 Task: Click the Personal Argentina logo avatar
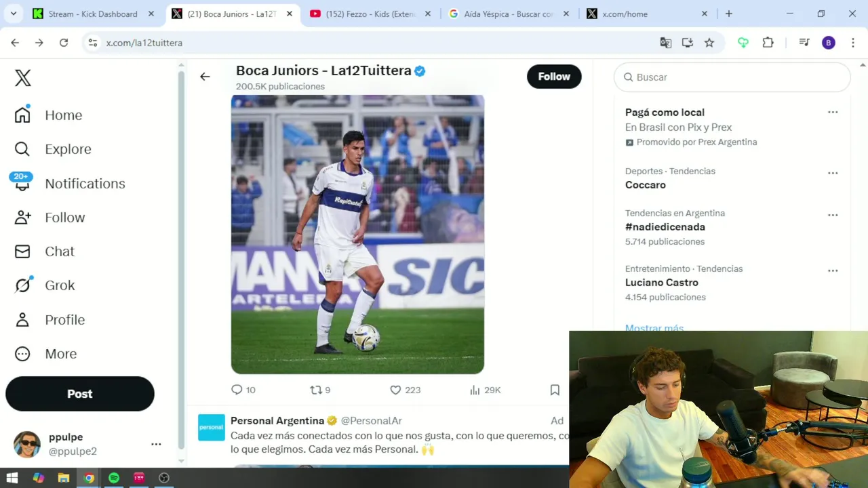212,428
